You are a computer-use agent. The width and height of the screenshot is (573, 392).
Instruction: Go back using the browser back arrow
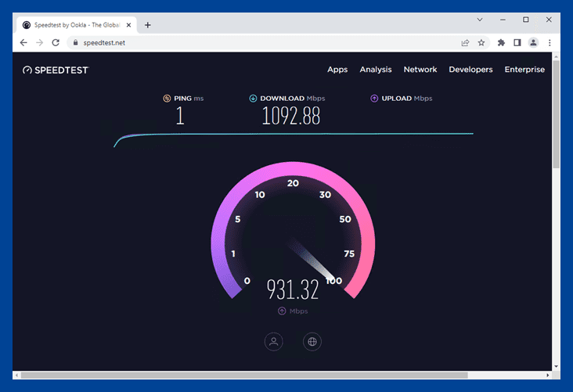tap(23, 43)
